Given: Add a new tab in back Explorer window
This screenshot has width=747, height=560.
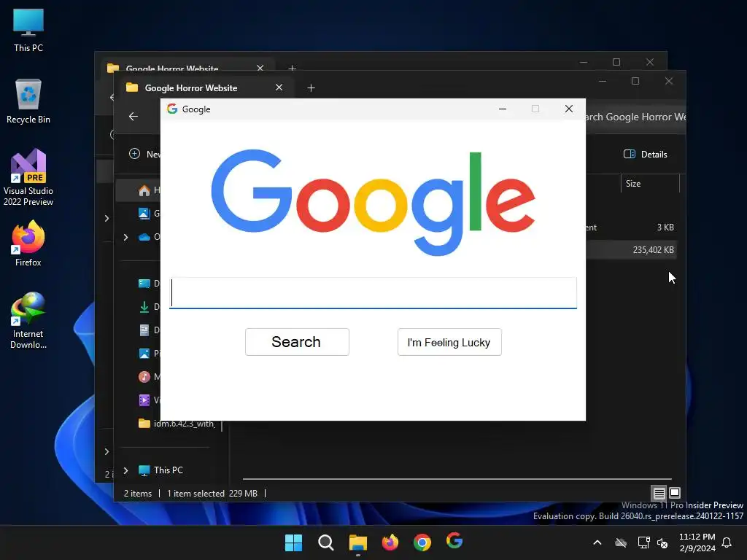Looking at the screenshot, I should click(292, 68).
